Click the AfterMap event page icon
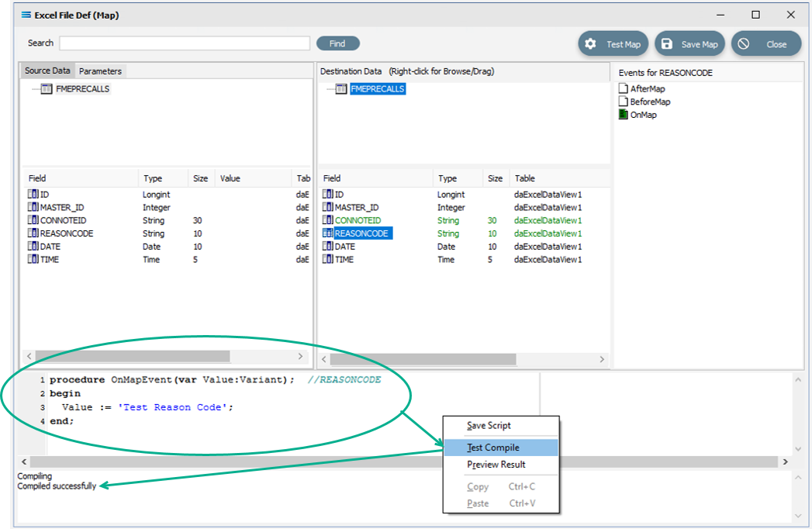The height and width of the screenshot is (529, 812). click(624, 88)
